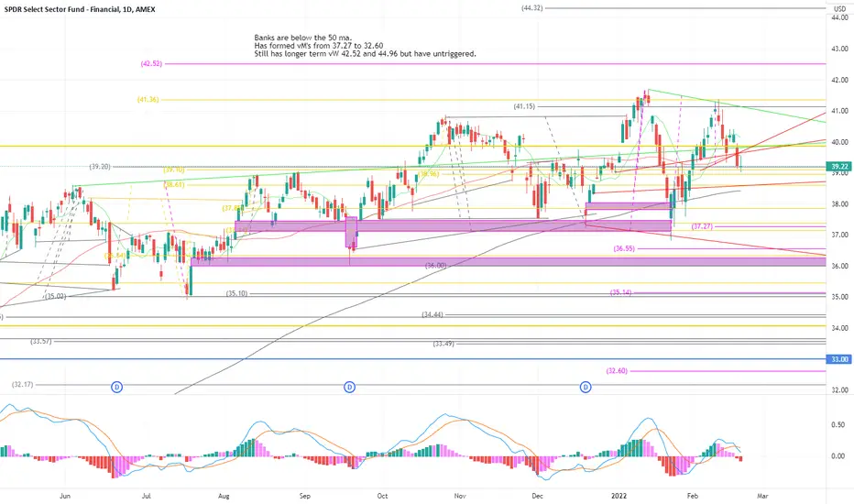The height and width of the screenshot is (504, 854).
Task: Click the gray (39.20) level label
Action: tap(100, 167)
